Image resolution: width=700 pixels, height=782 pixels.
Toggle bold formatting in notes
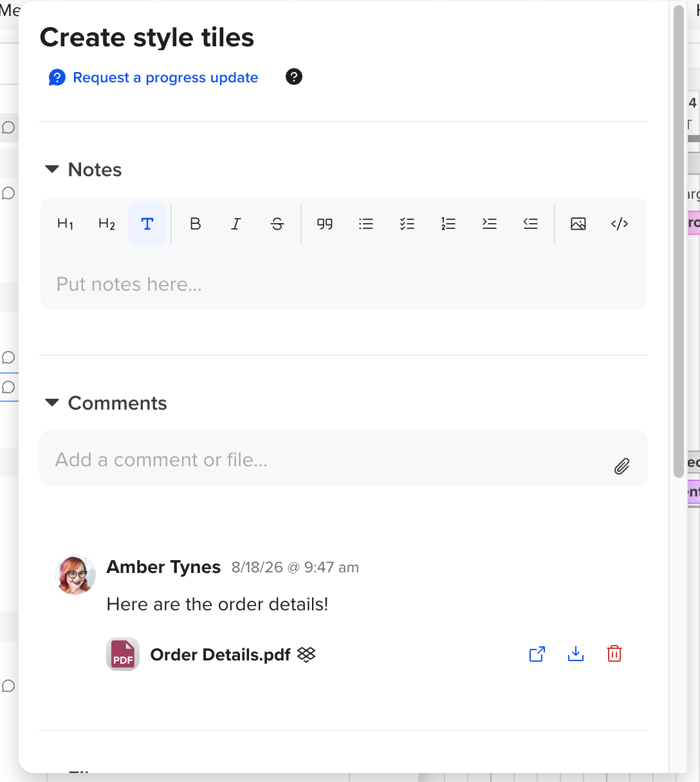pyautogui.click(x=196, y=224)
